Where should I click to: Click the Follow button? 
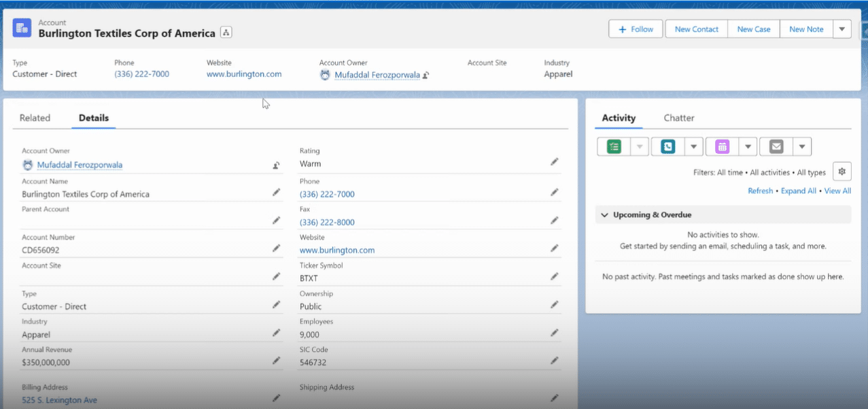[636, 29]
